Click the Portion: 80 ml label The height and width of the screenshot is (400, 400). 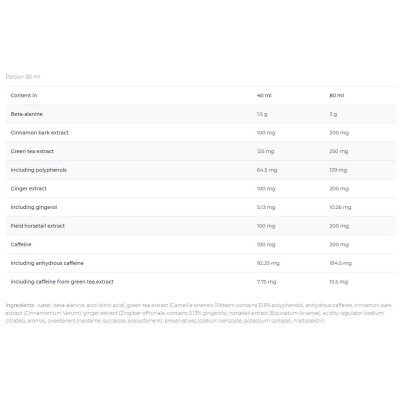[23, 77]
